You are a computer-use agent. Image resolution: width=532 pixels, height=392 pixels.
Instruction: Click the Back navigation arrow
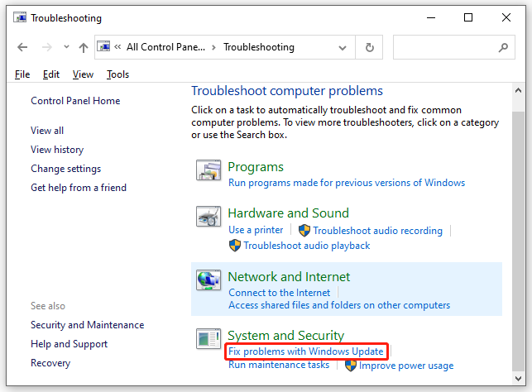tap(22, 47)
